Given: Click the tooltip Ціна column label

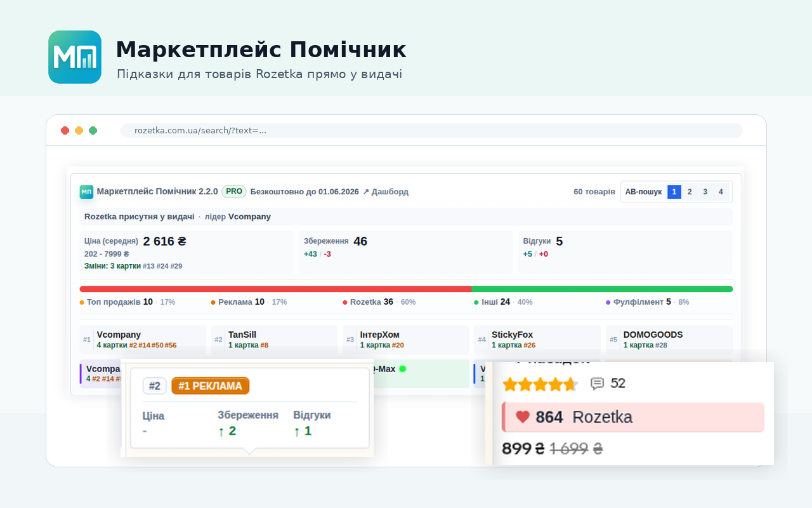Looking at the screenshot, I should (x=154, y=416).
